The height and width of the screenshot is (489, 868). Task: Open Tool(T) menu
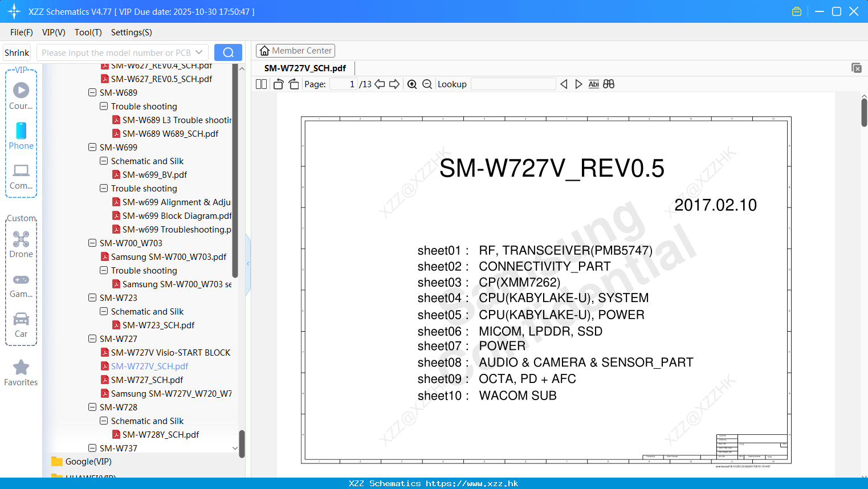pos(88,32)
